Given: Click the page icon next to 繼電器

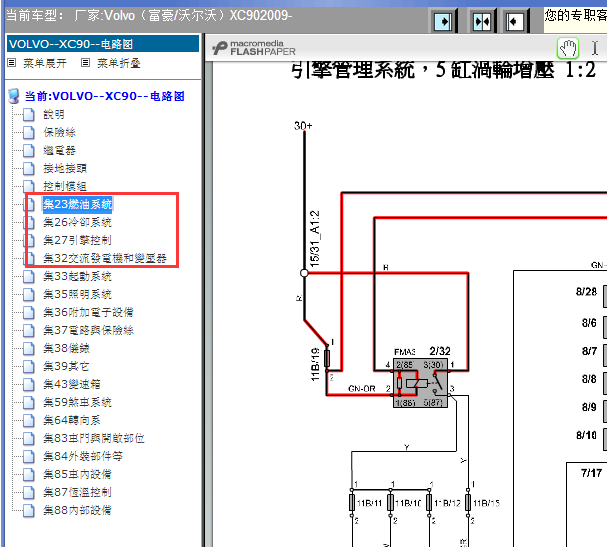Looking at the screenshot, I should point(28,151).
